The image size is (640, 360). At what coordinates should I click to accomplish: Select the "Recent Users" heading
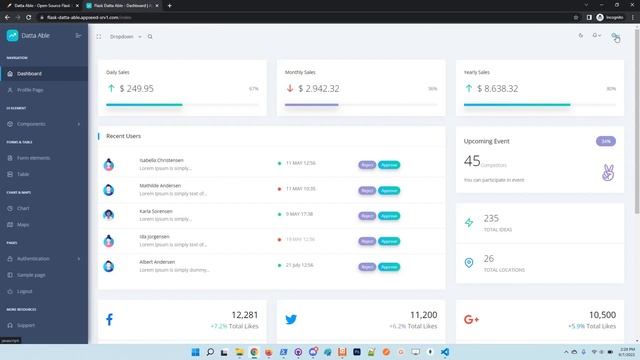coord(123,136)
